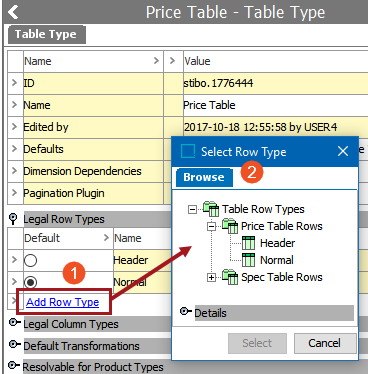The width and height of the screenshot is (368, 374).
Task: Select Normal in the row type tree
Action: (x=277, y=260)
